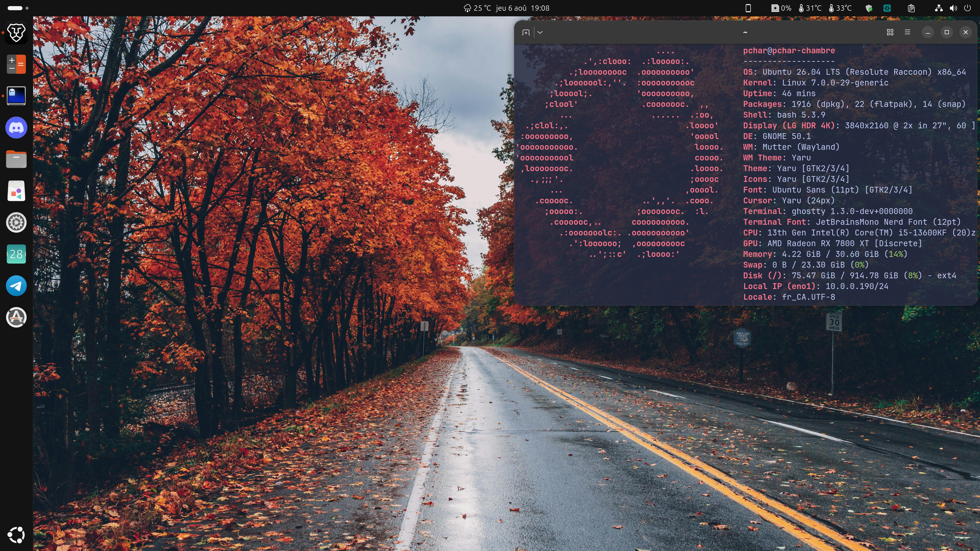This screenshot has width=980, height=551.
Task: Open the terminal hamburger main menu
Action: pos(907,32)
